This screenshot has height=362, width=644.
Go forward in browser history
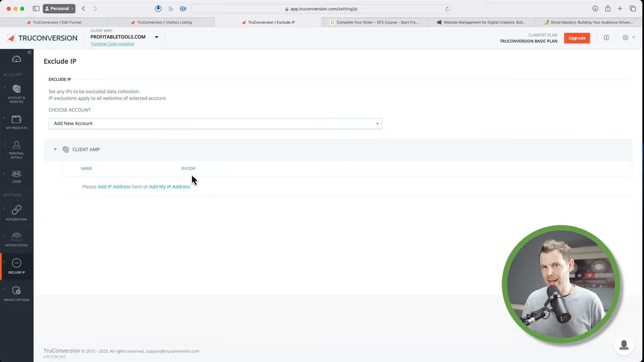pyautogui.click(x=95, y=9)
